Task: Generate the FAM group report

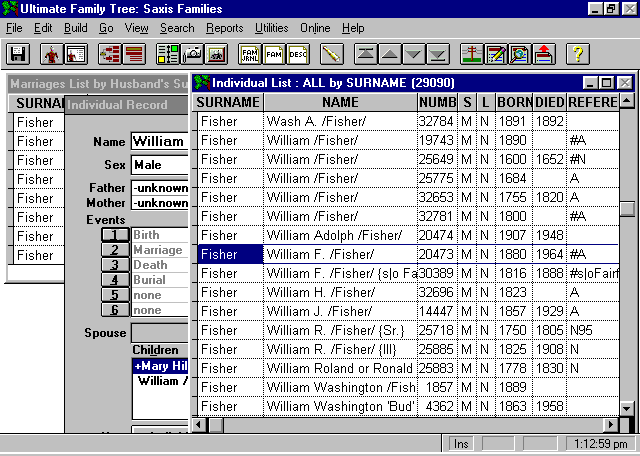Action: 274,54
